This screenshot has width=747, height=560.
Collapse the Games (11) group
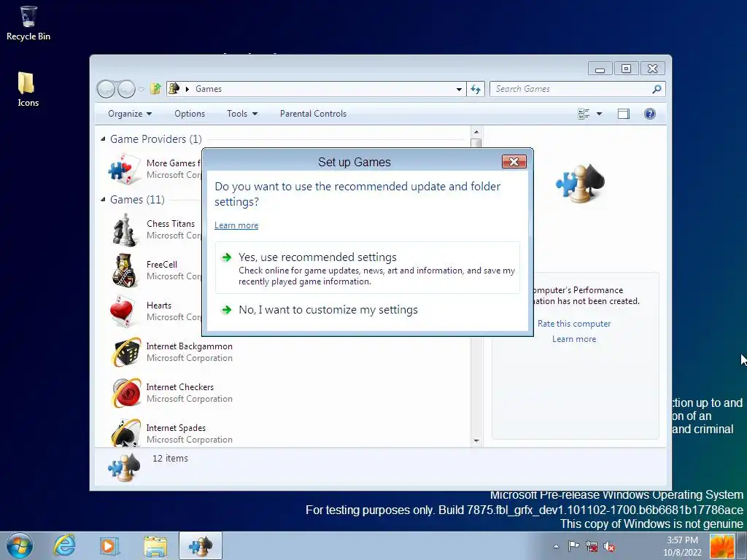click(104, 200)
